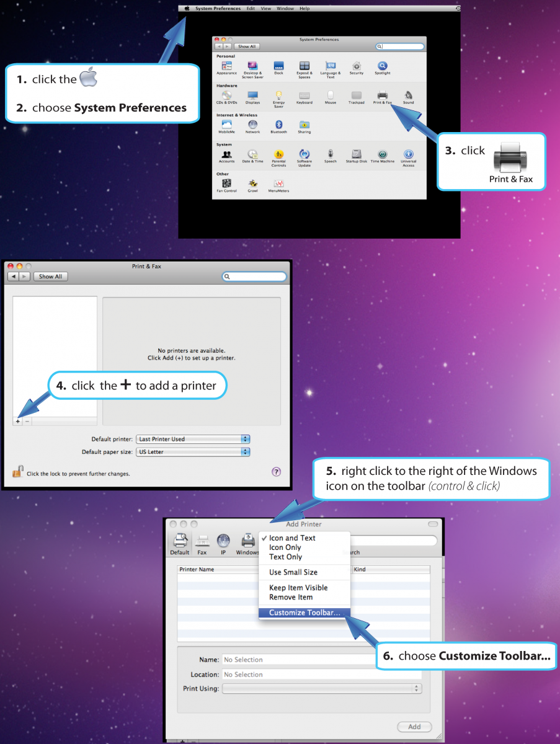Open Parental Controls preferences
Screen dimensions: 560x744
click(x=278, y=158)
